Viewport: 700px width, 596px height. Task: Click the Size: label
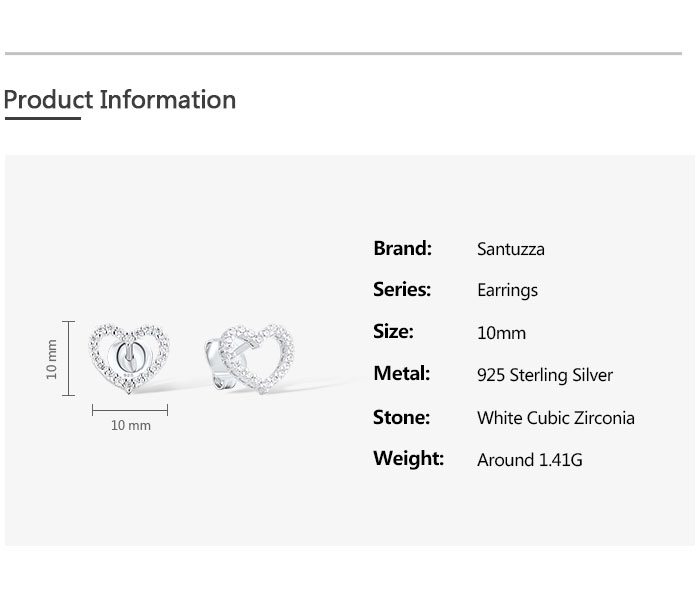(x=393, y=332)
